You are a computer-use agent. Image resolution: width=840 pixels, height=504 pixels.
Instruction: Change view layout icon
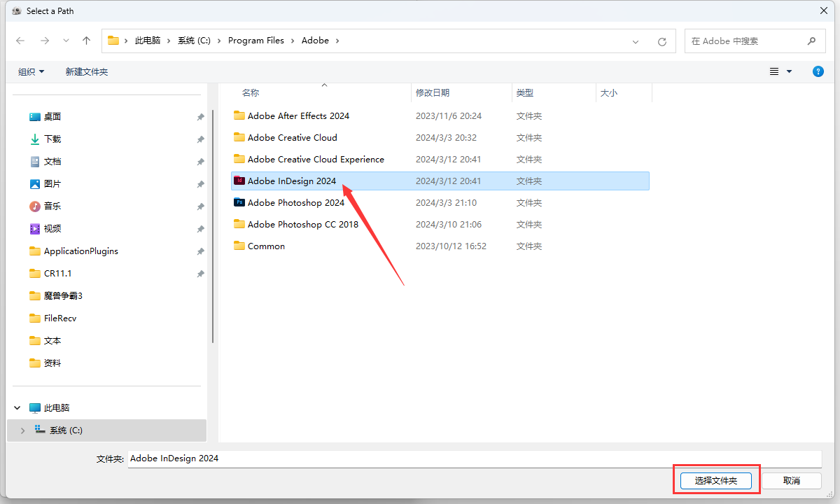pyautogui.click(x=774, y=71)
